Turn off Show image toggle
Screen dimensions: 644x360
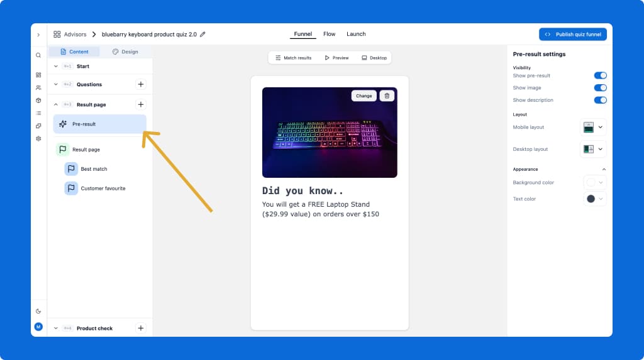(600, 88)
